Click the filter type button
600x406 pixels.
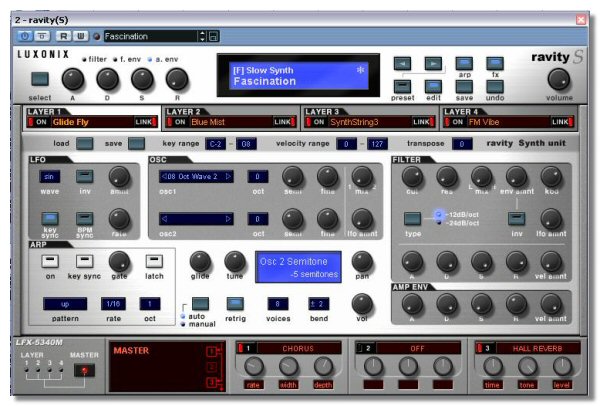[412, 219]
